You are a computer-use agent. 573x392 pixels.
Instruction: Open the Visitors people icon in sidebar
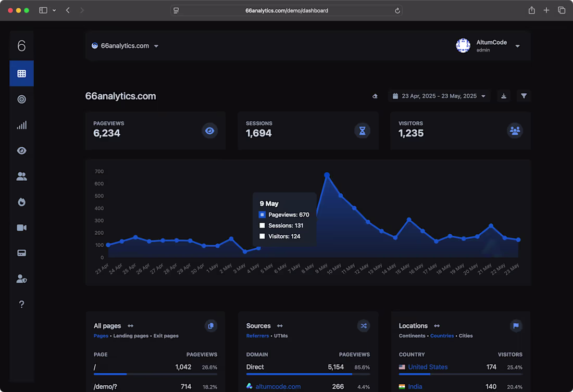click(x=21, y=176)
